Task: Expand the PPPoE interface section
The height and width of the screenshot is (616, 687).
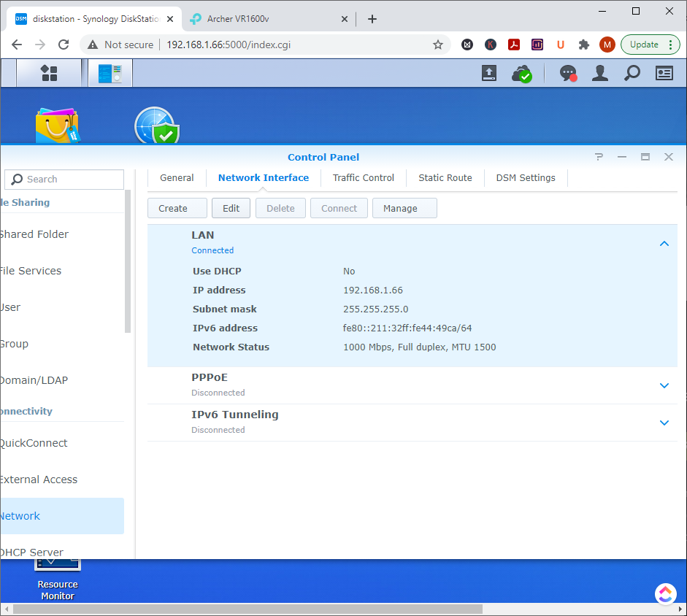Action: pyautogui.click(x=664, y=385)
